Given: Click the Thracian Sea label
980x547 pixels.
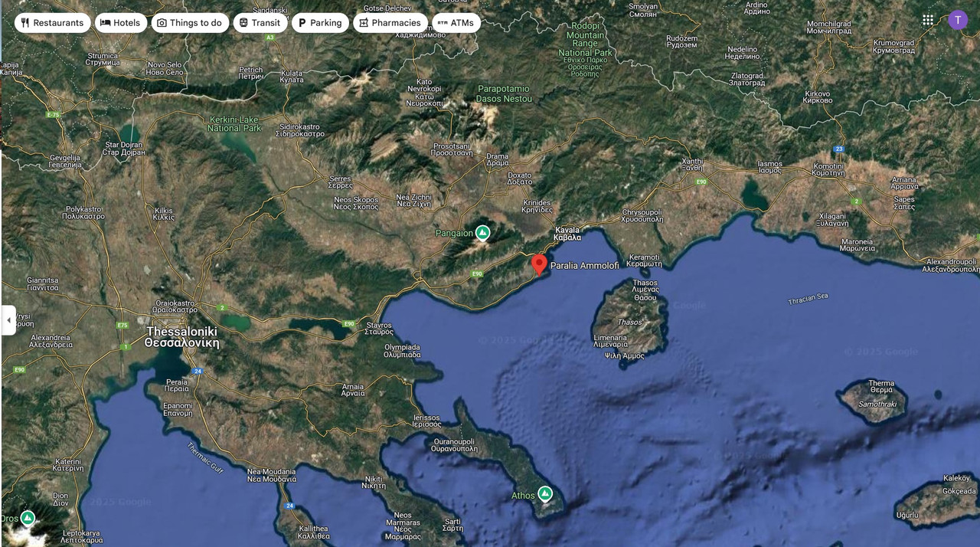Looking at the screenshot, I should pyautogui.click(x=808, y=299).
